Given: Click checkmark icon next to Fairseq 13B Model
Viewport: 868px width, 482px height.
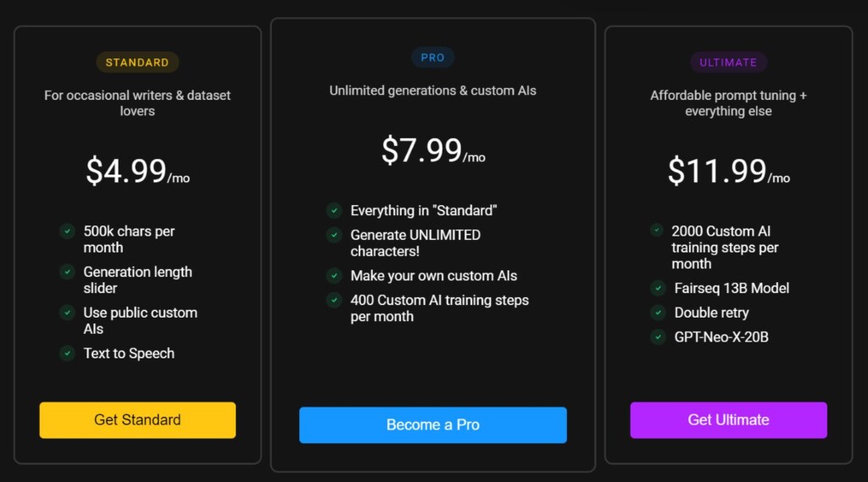Looking at the screenshot, I should coord(657,288).
